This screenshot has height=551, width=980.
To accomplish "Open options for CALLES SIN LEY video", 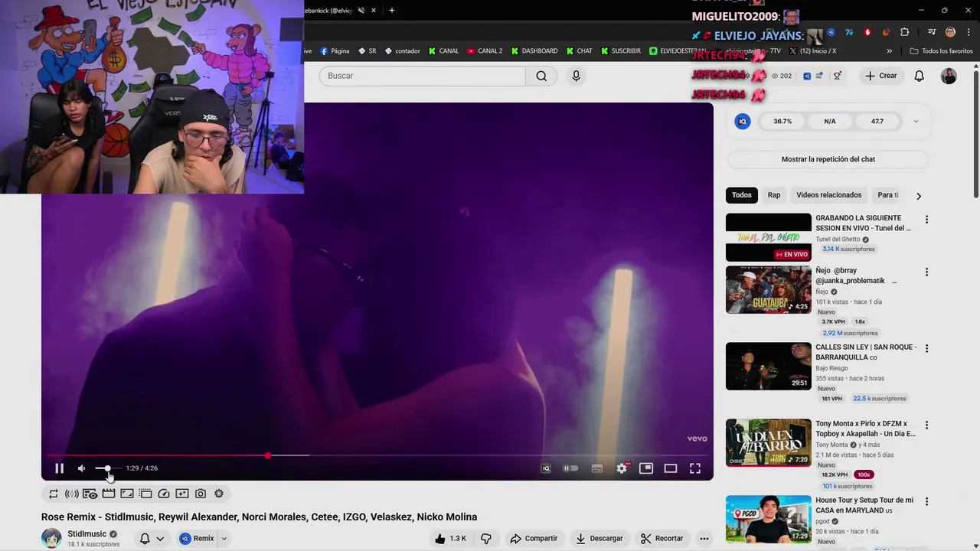I will (x=926, y=348).
